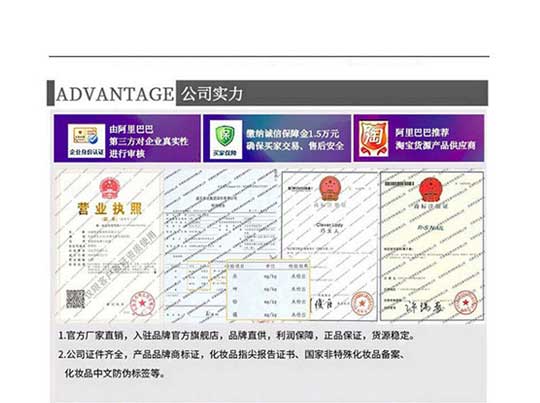Click the national emblem above 营业执照
Viewport: 540px width, 403px height.
[x=110, y=188]
